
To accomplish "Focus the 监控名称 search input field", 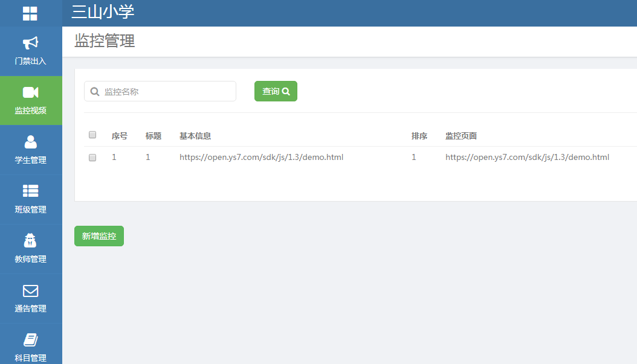I will tap(166, 92).
